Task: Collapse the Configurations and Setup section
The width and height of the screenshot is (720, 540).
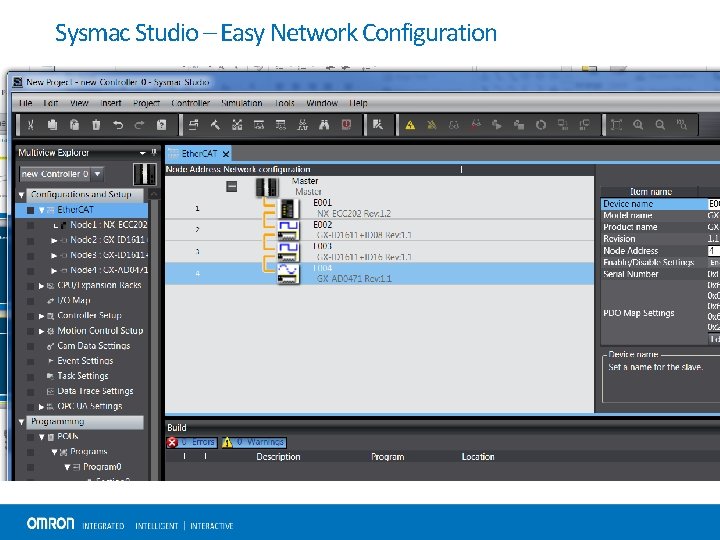Action: pyautogui.click(x=21, y=195)
